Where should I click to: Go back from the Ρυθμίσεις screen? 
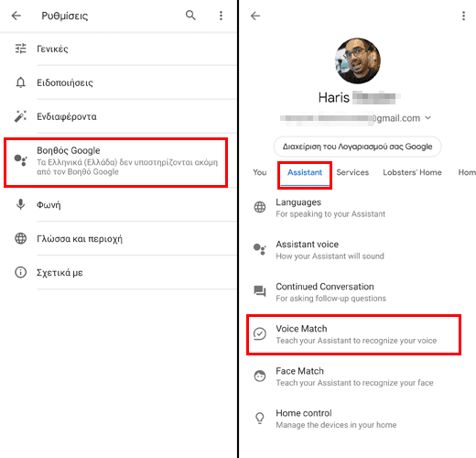coord(16,16)
